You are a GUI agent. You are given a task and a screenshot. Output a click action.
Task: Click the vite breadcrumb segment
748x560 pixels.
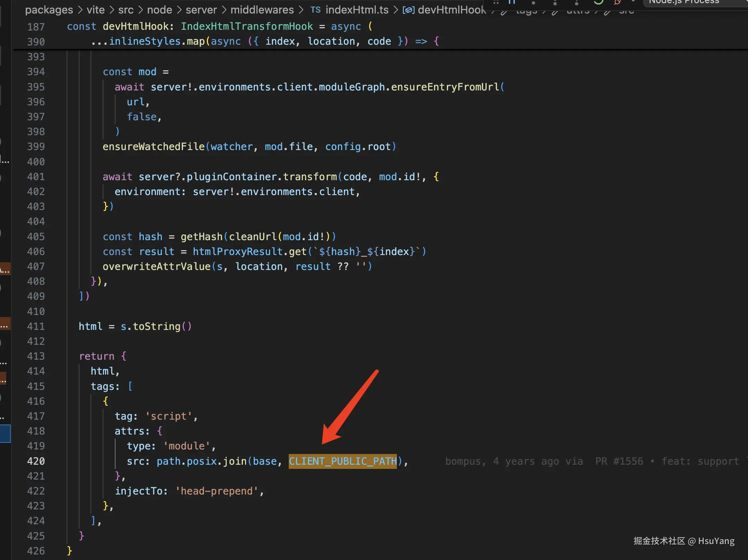[x=95, y=10]
